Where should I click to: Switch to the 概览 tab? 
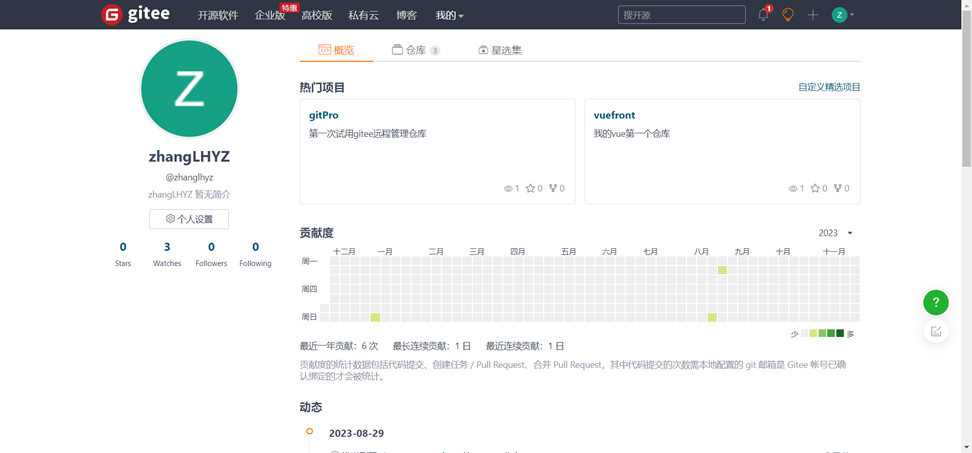coord(336,50)
